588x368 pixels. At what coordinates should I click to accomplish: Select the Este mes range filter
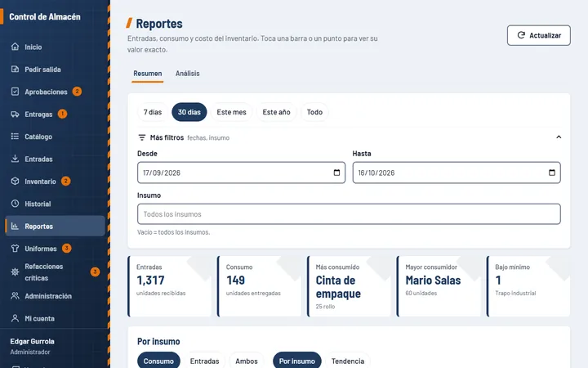(x=231, y=112)
